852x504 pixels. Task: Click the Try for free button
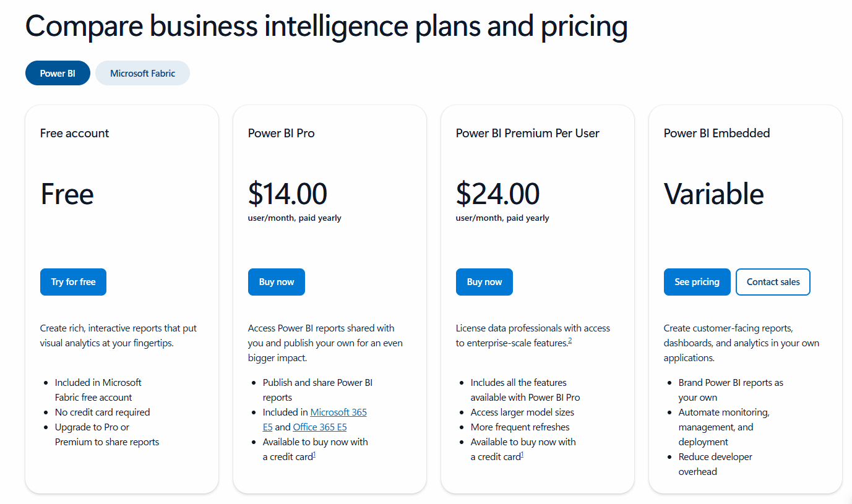tap(73, 282)
